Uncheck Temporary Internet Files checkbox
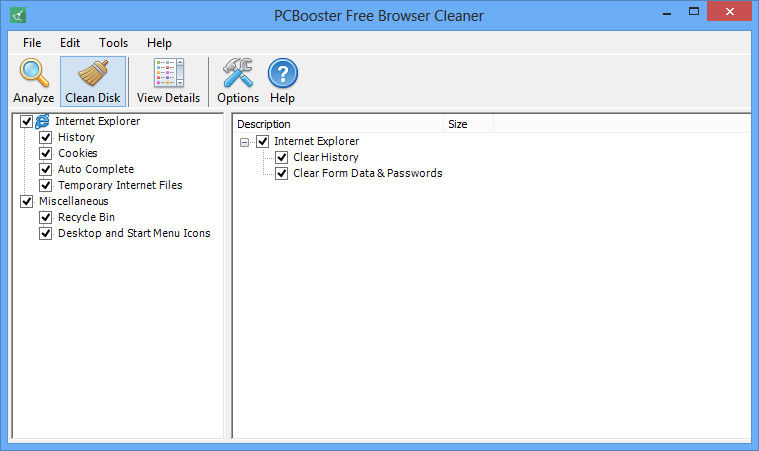 tap(46, 185)
